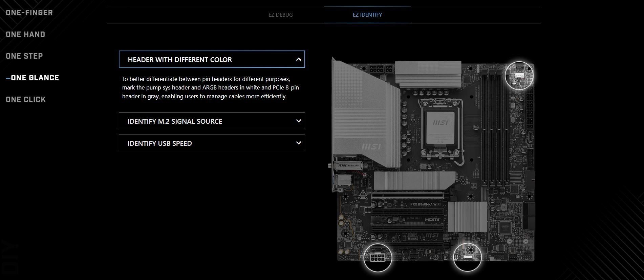Click highlighted pump header circle at top-right of board

click(519, 76)
